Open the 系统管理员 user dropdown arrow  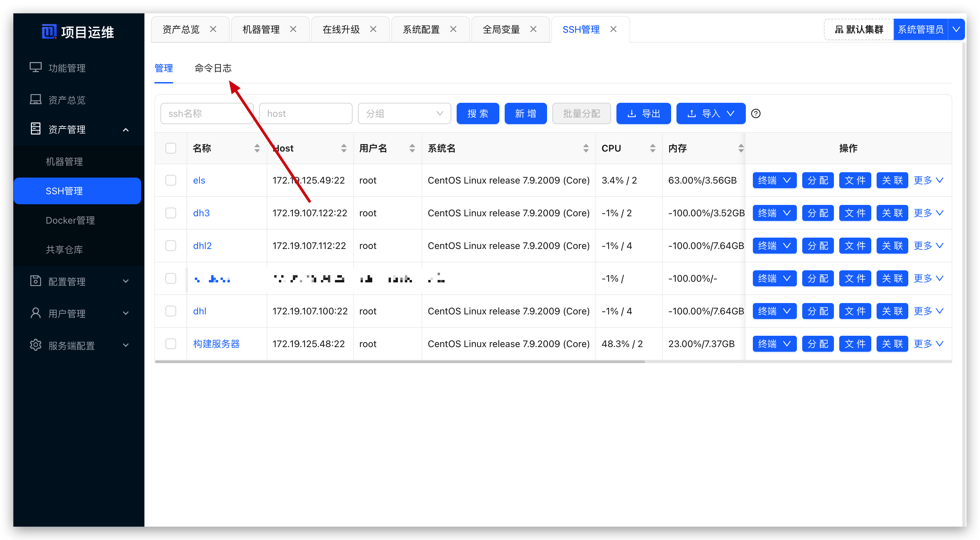pyautogui.click(x=956, y=29)
